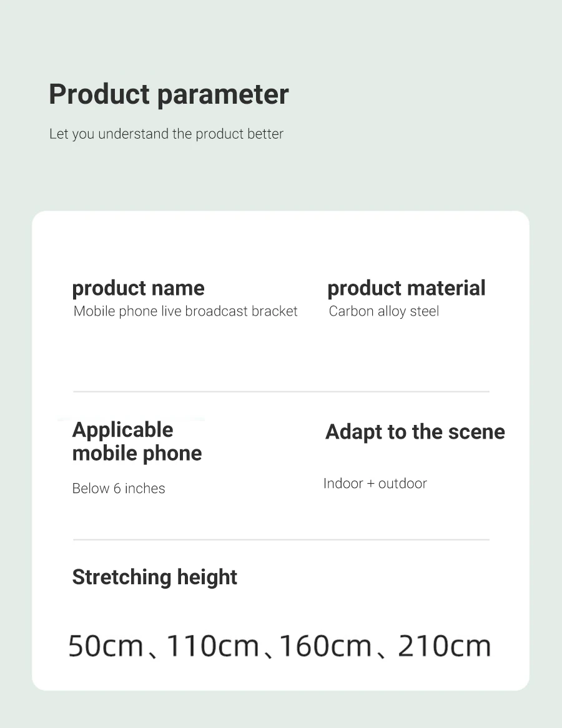The width and height of the screenshot is (562, 728).
Task: Choose the 160cm height value
Action: (325, 646)
